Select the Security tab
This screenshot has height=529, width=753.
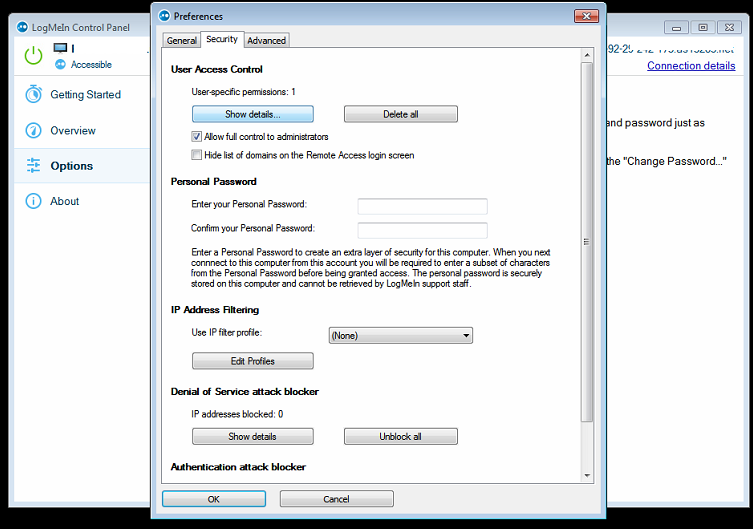[x=222, y=39]
